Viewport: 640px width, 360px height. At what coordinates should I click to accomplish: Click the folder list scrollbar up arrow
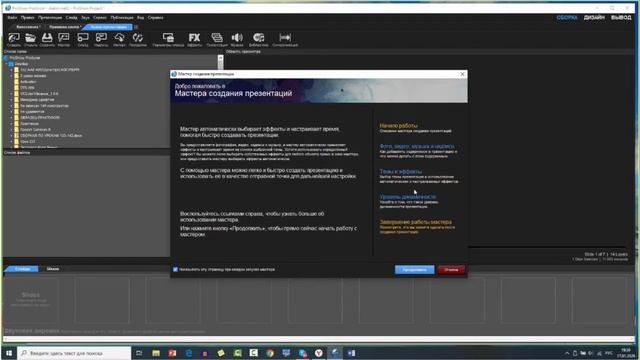[220, 58]
